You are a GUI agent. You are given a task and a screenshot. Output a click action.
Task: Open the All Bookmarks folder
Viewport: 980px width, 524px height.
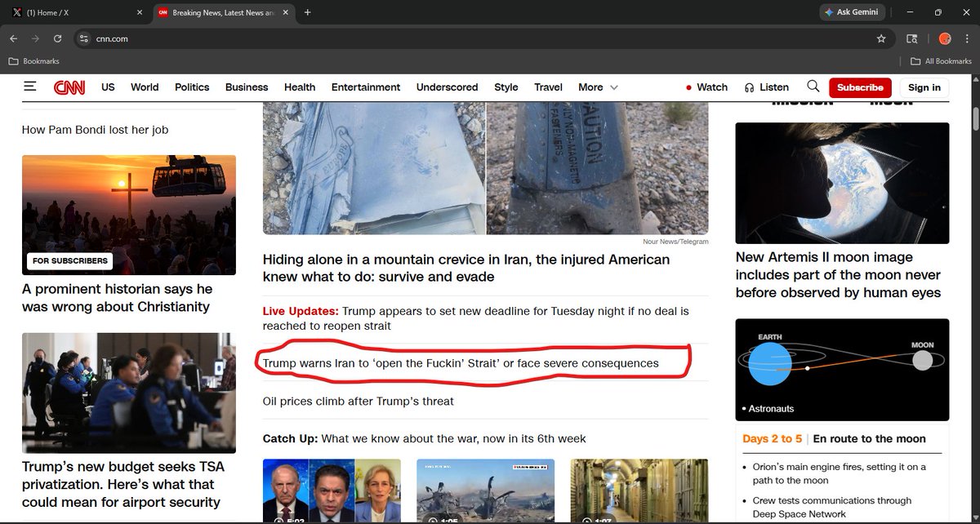tap(942, 61)
